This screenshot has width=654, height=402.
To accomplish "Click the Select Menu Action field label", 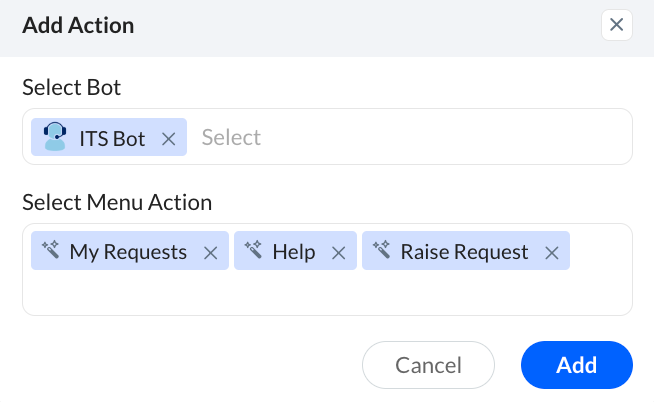I will [117, 202].
